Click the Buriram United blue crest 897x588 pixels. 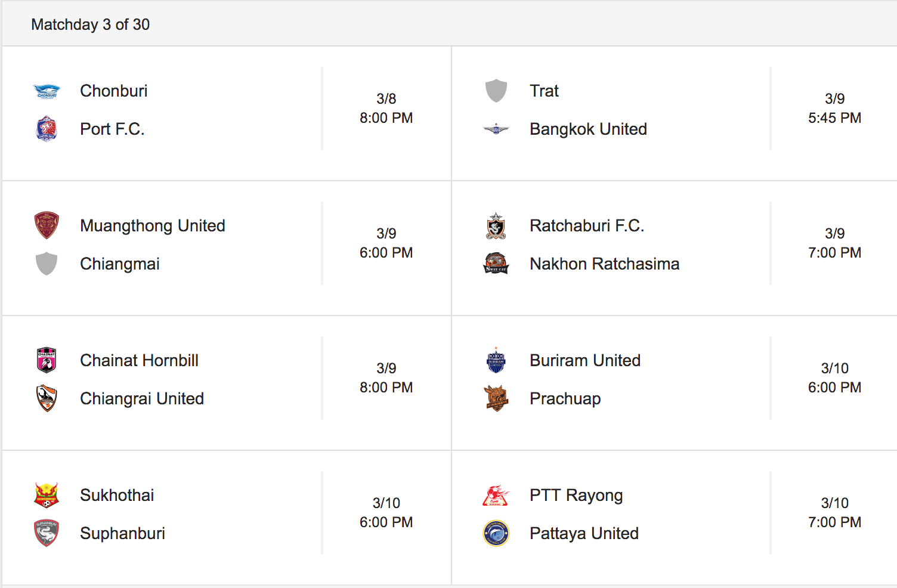tap(496, 360)
